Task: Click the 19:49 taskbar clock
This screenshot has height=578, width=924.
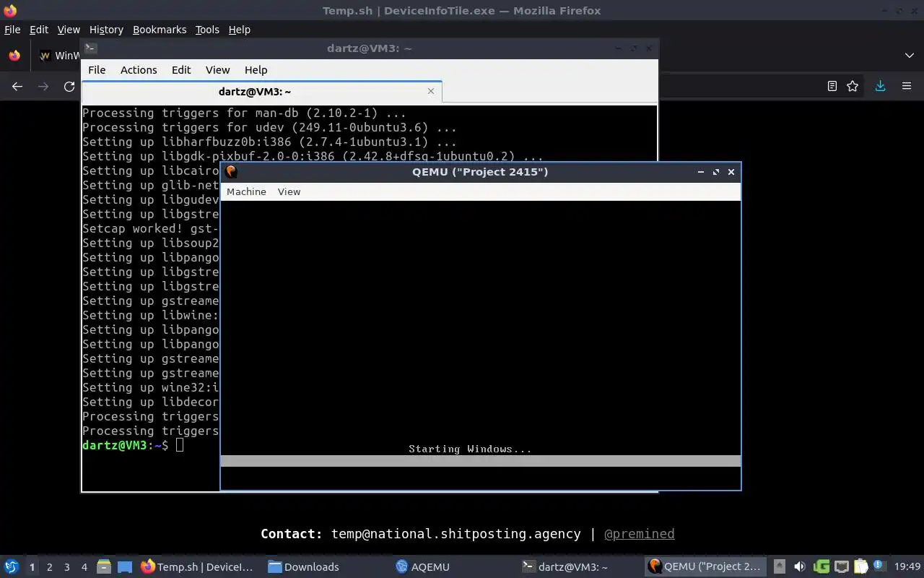Action: coord(907,567)
